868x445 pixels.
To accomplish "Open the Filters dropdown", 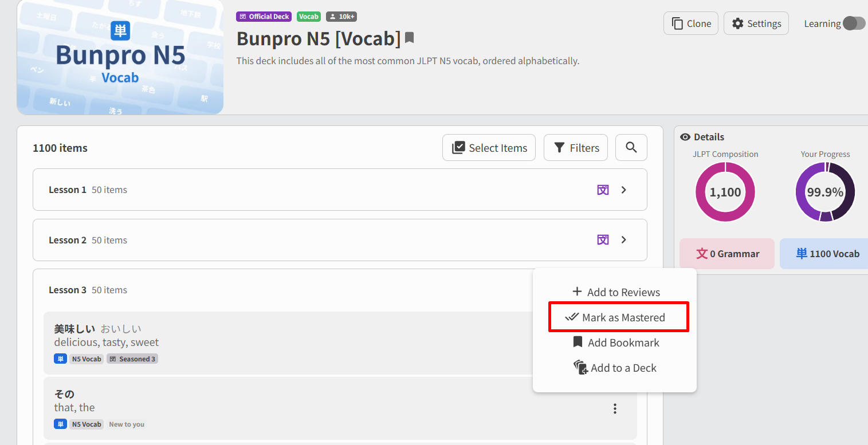I will click(576, 148).
